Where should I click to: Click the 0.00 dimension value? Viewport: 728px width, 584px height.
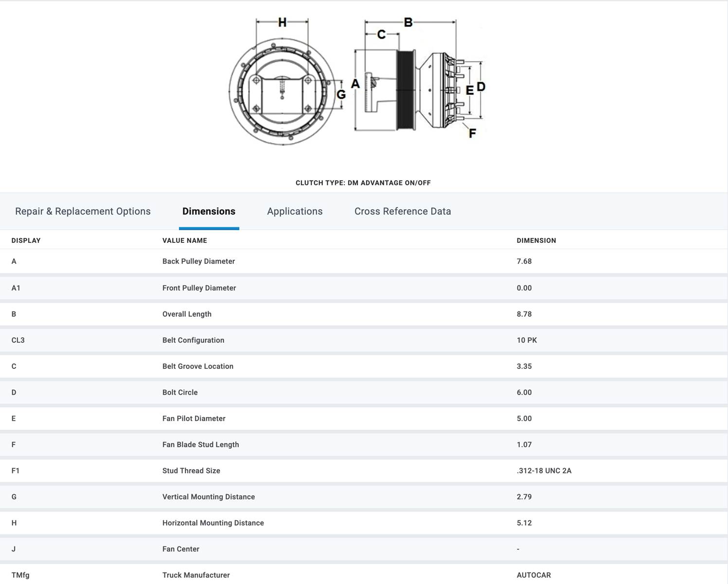(x=524, y=288)
